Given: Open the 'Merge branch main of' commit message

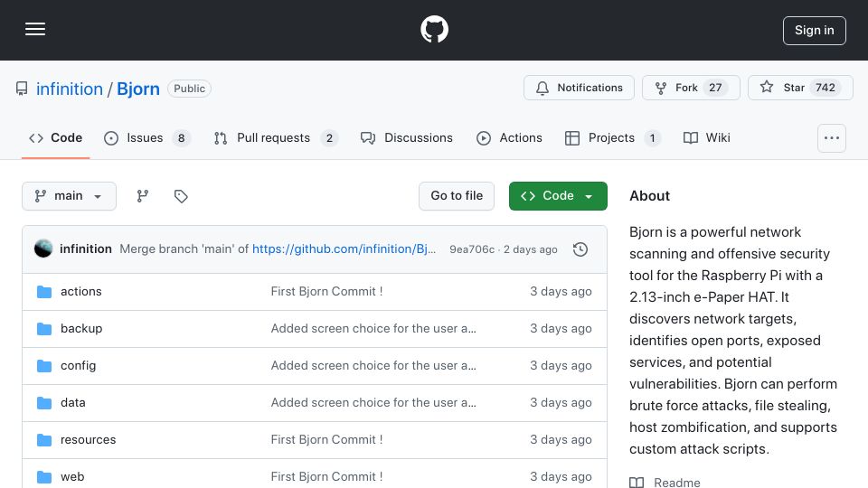Looking at the screenshot, I should click(184, 249).
